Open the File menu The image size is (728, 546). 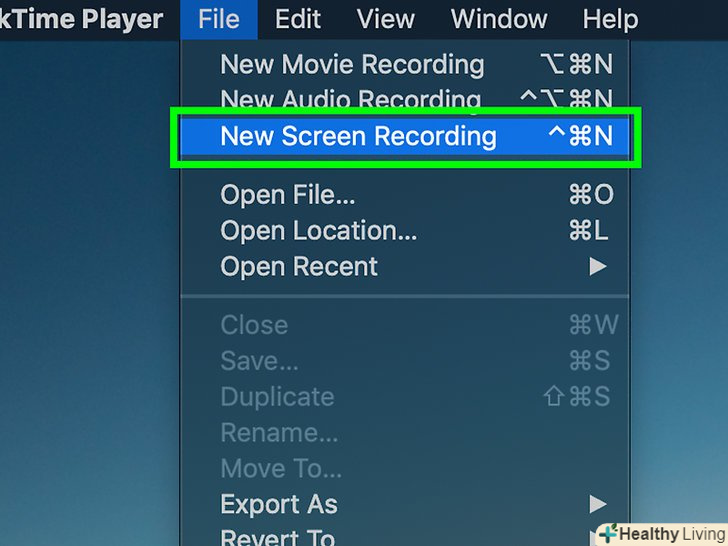click(x=218, y=19)
